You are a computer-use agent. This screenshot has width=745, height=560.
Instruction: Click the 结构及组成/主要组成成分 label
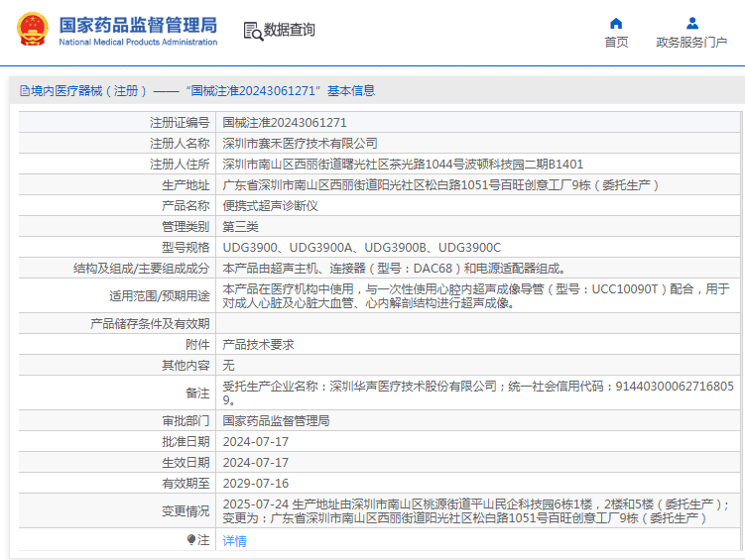(141, 269)
